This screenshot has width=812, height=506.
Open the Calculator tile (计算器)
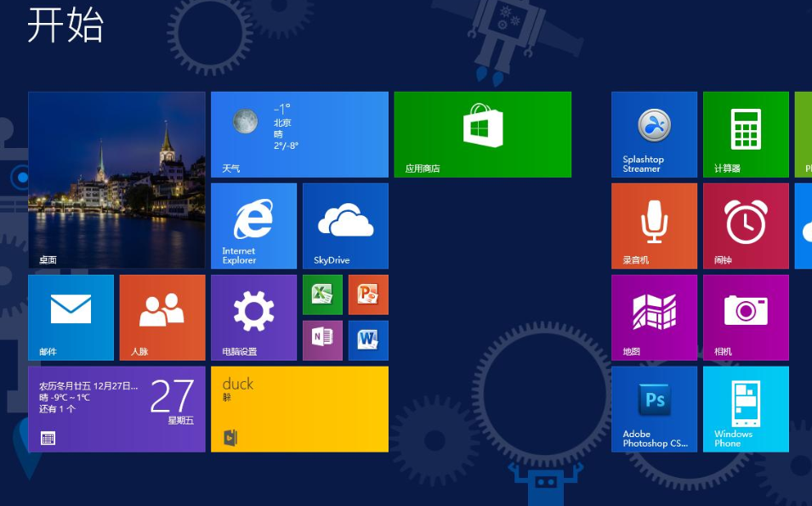coord(746,134)
